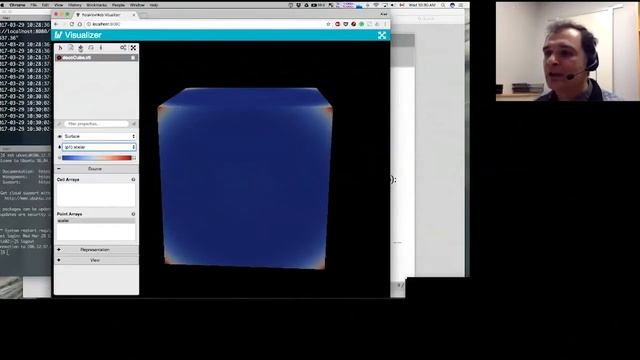
Task: Click the save state icon in Visualizer toolbar
Action: (91, 48)
